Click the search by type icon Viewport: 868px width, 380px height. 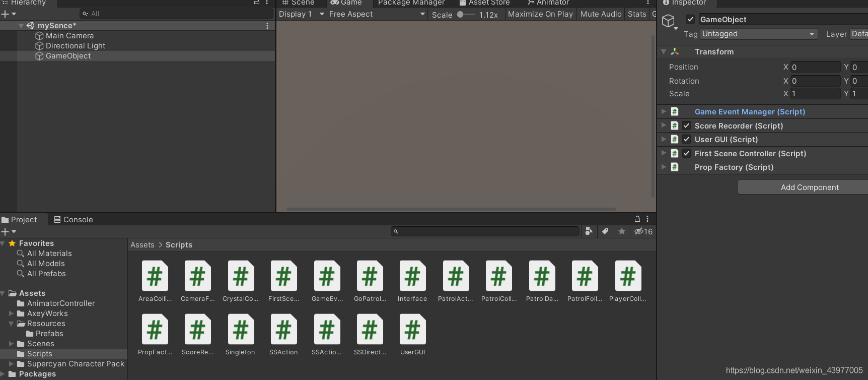coord(589,231)
